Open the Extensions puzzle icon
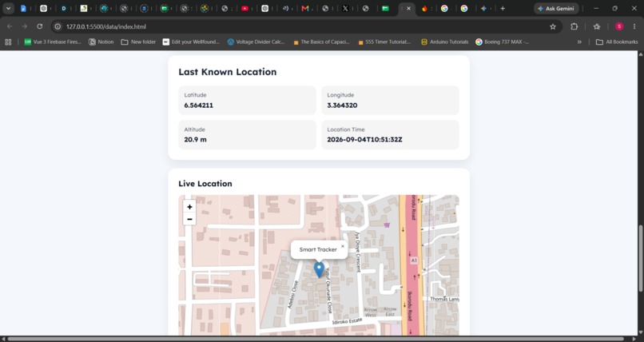The height and width of the screenshot is (342, 644). click(x=574, y=26)
